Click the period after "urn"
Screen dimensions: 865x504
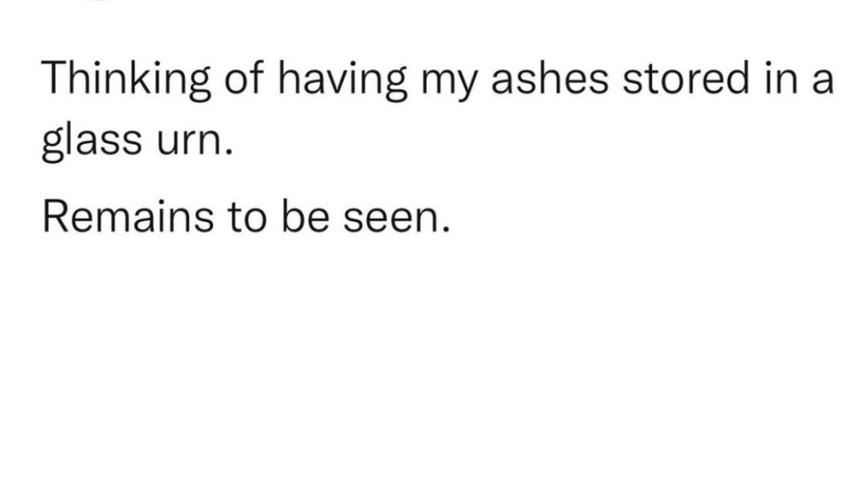(x=226, y=155)
